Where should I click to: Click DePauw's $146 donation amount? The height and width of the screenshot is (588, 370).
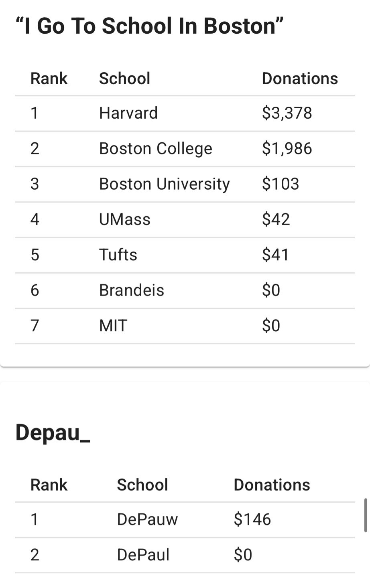(x=252, y=519)
